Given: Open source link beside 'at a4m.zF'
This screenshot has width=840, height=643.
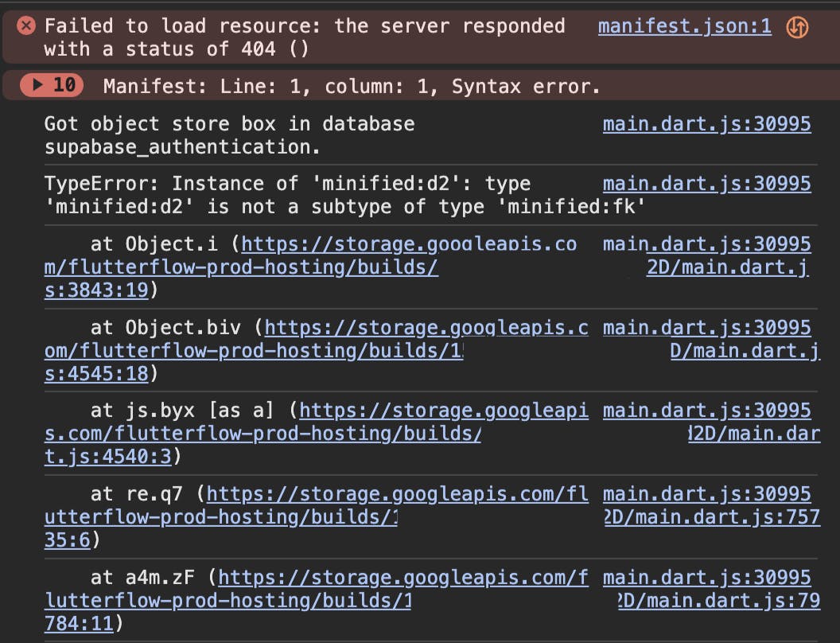Looking at the screenshot, I should click(x=706, y=578).
